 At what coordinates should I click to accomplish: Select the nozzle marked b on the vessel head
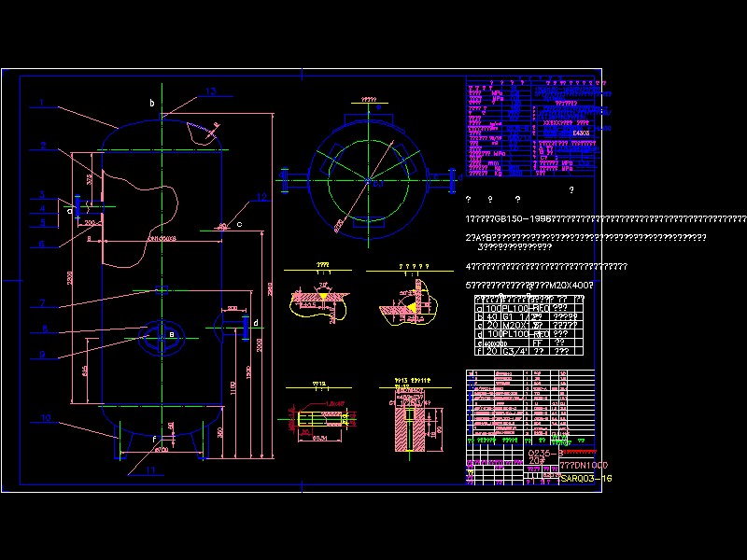(151, 103)
